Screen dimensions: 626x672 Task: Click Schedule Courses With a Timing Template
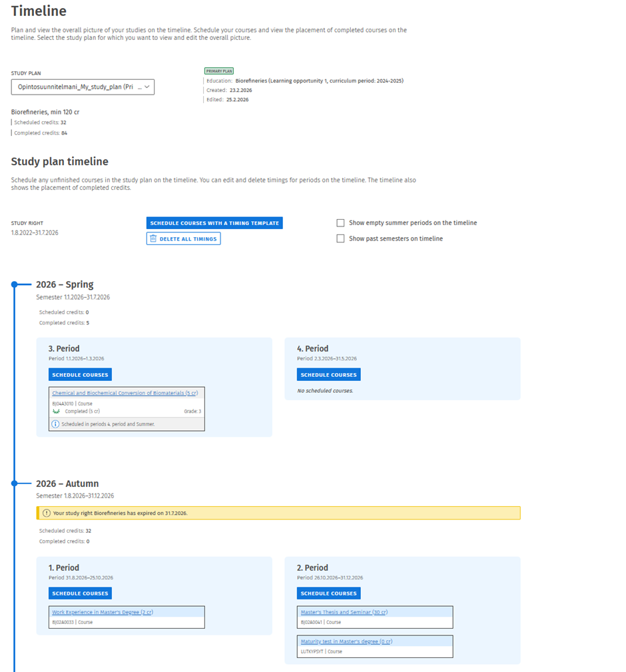[x=214, y=223]
